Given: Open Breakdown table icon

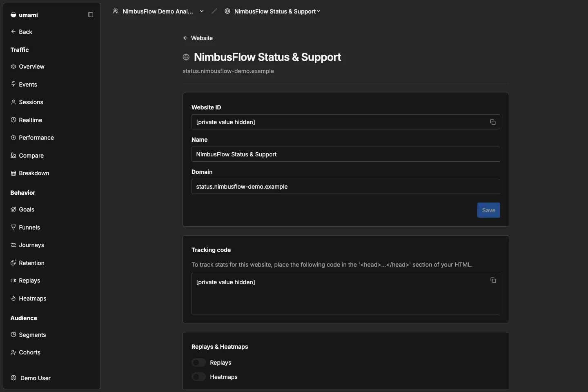Looking at the screenshot, I should coord(13,173).
